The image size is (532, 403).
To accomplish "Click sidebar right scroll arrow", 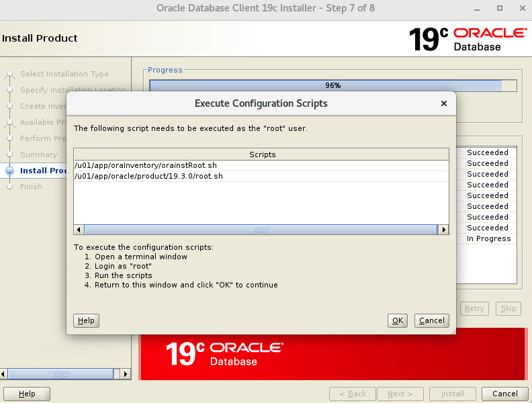I will (126, 374).
